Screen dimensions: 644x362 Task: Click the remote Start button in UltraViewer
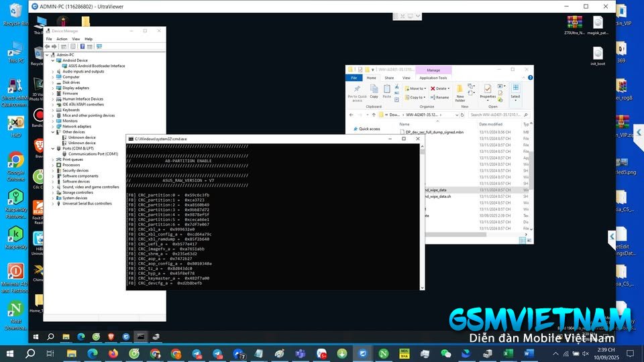click(x=36, y=337)
